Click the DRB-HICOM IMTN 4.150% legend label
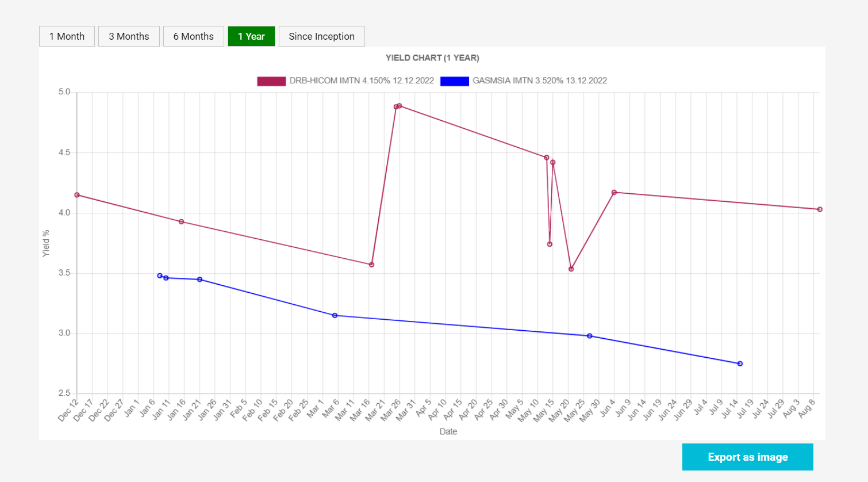Image resolution: width=868 pixels, height=482 pixels. (362, 81)
